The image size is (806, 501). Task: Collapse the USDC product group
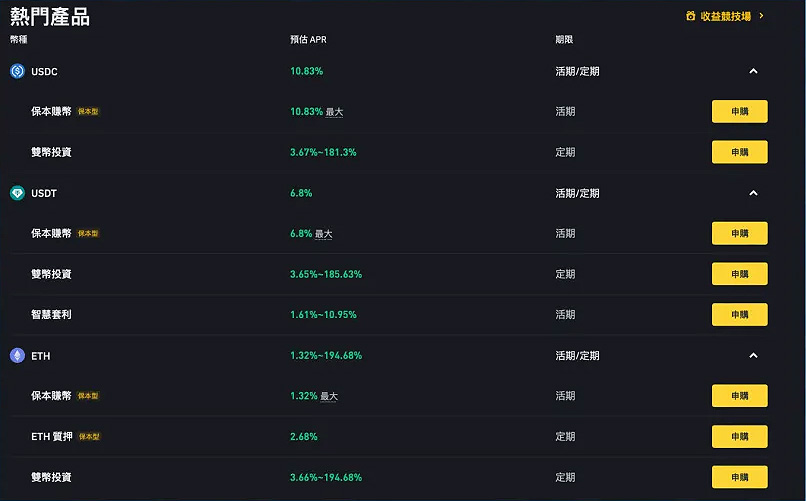pyautogui.click(x=753, y=71)
